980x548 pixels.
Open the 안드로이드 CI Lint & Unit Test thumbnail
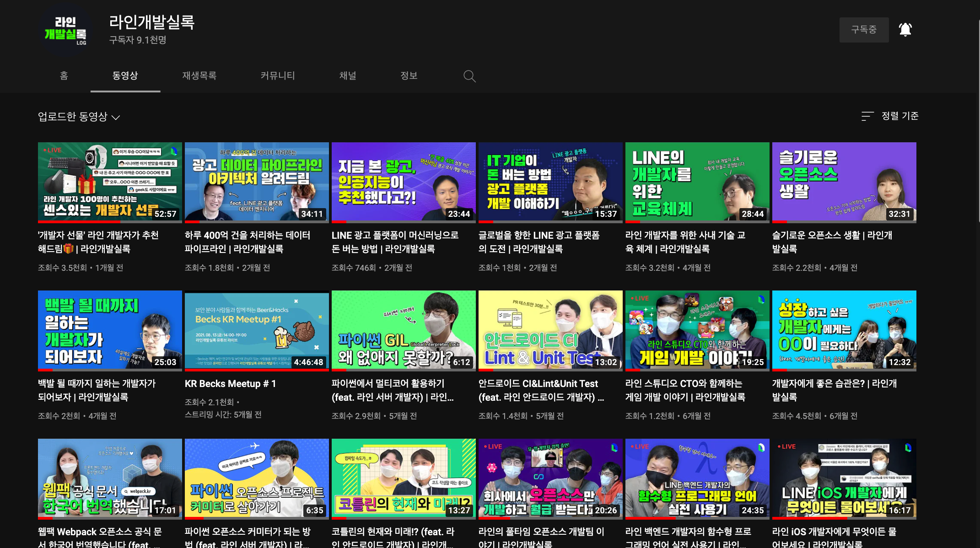coord(550,330)
